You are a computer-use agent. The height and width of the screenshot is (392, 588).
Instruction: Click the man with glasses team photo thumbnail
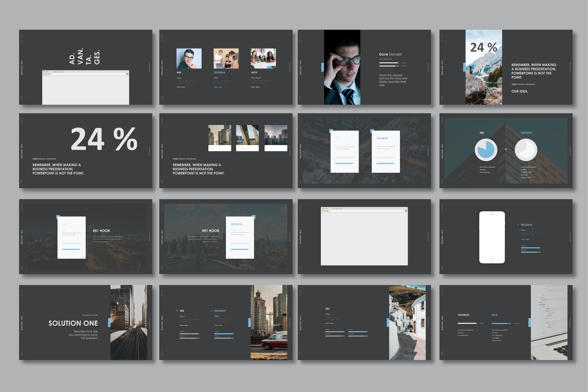click(189, 58)
